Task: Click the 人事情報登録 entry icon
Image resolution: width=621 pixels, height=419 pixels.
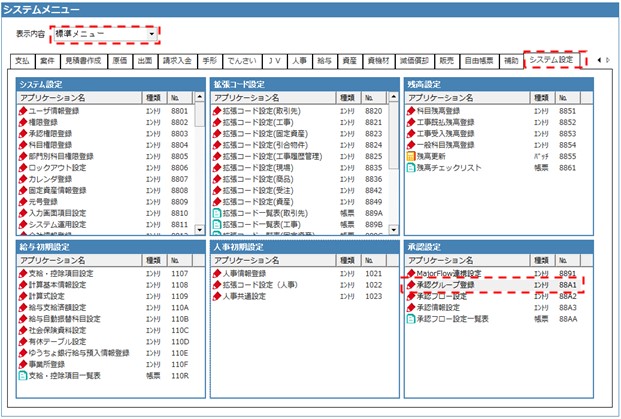Action: (x=217, y=272)
